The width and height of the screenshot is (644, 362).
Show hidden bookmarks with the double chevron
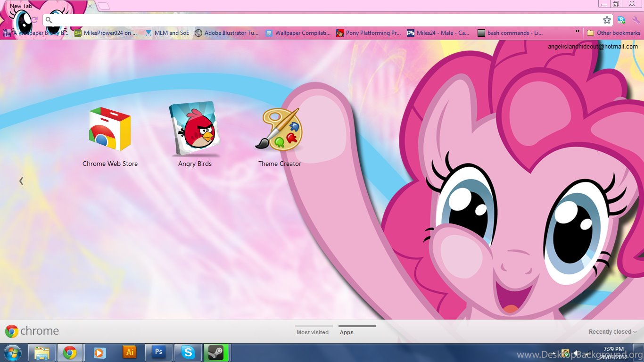tap(578, 32)
